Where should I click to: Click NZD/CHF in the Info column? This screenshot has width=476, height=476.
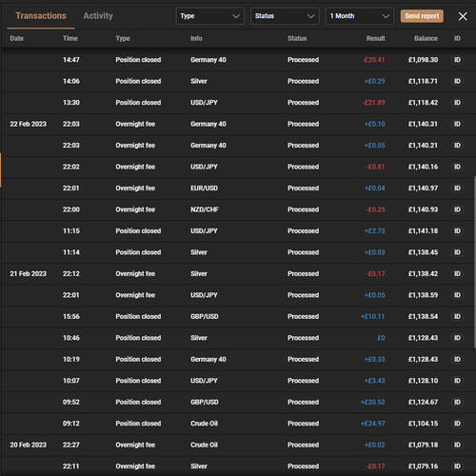(205, 209)
